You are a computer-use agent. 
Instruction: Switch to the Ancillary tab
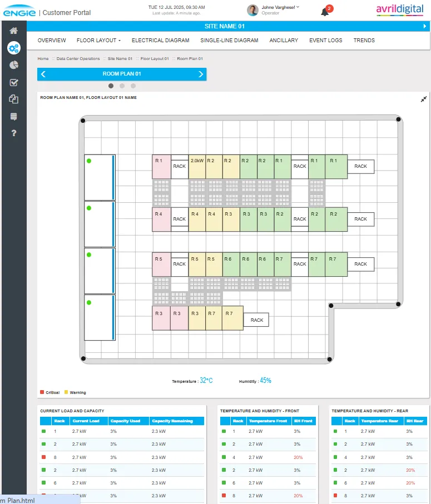click(x=284, y=41)
